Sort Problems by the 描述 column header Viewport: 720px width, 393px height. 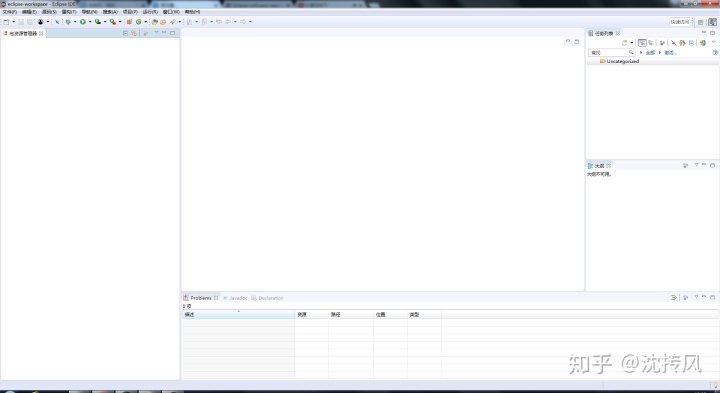tap(238, 314)
